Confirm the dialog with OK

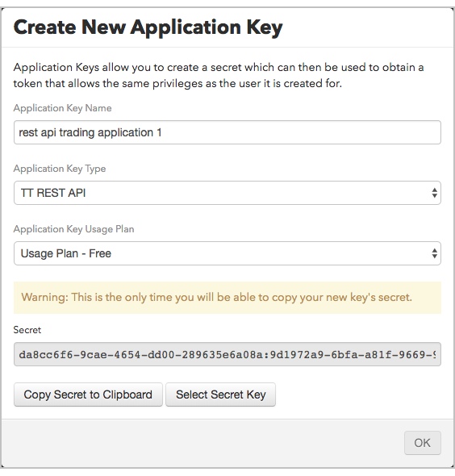coord(422,443)
